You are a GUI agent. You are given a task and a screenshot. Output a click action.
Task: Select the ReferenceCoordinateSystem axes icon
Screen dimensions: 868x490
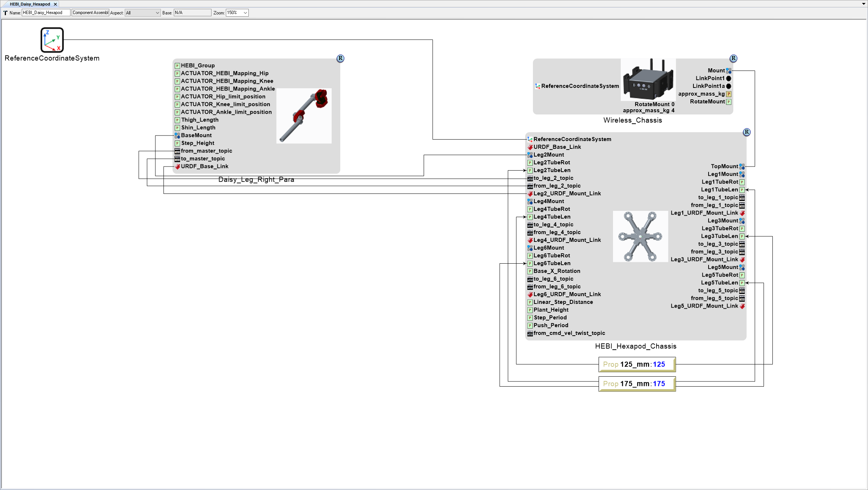click(52, 40)
